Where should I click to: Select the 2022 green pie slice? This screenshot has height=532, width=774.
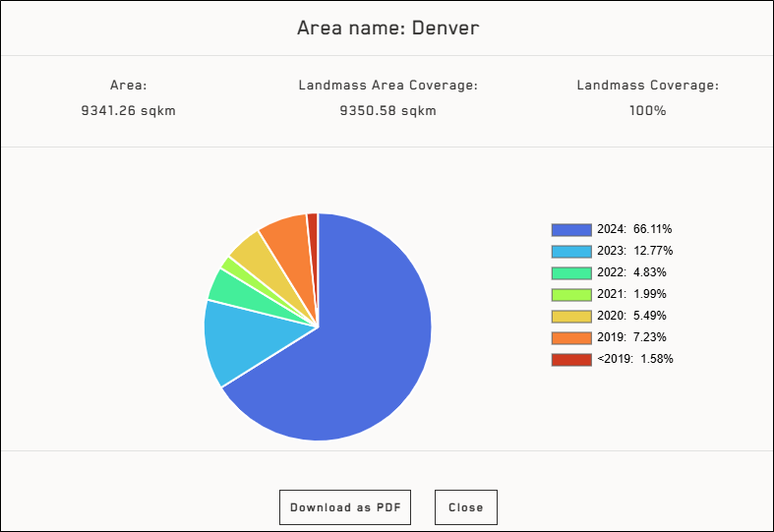(x=228, y=286)
